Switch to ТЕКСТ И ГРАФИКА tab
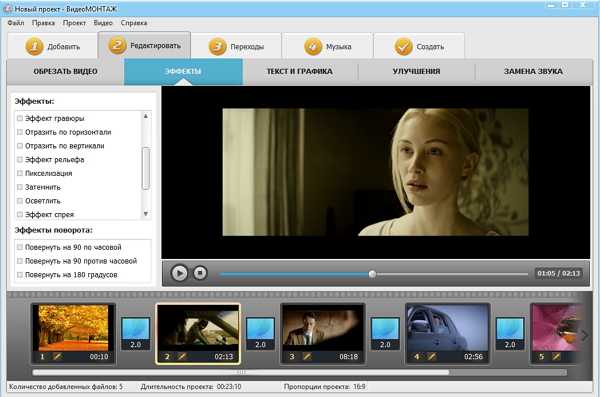Image resolution: width=600 pixels, height=397 pixels. coord(300,72)
